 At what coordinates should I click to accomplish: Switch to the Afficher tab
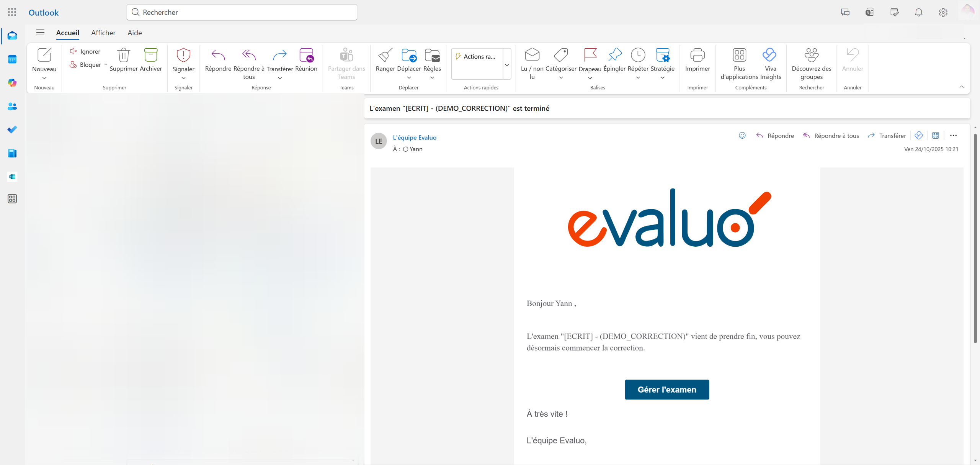[103, 33]
